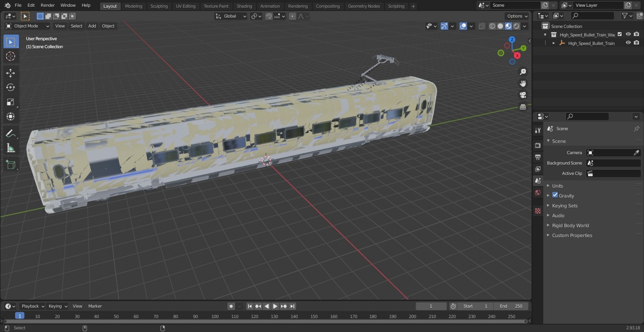Select the Move tool

[11, 73]
